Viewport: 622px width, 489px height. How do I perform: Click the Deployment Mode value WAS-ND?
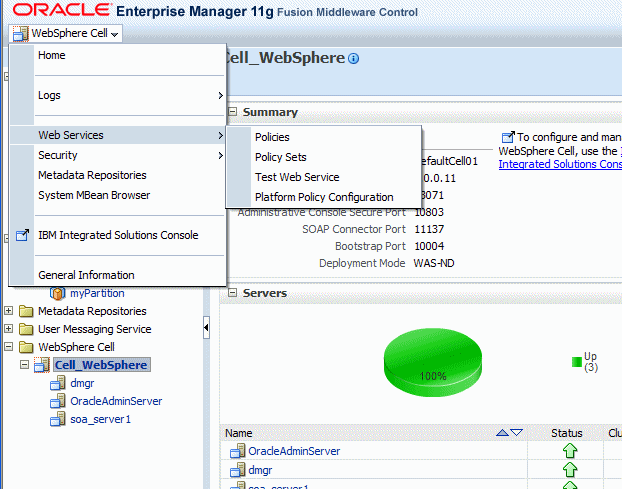pos(434,263)
